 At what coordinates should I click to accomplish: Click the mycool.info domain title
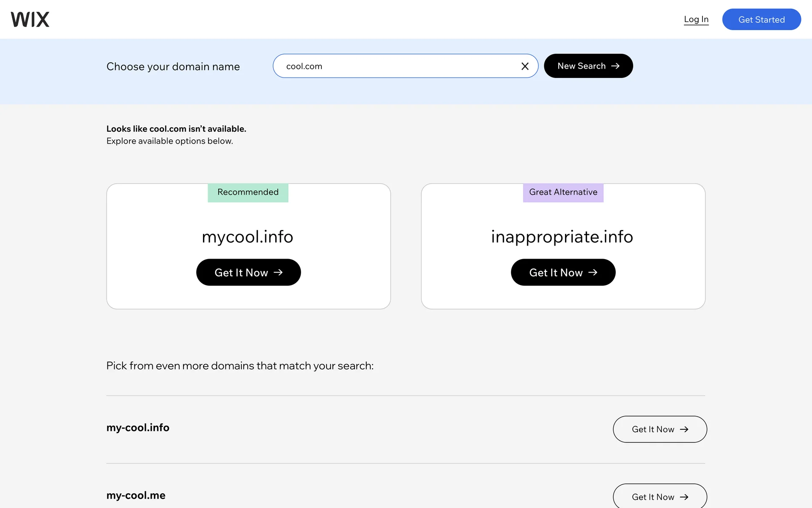pos(247,237)
